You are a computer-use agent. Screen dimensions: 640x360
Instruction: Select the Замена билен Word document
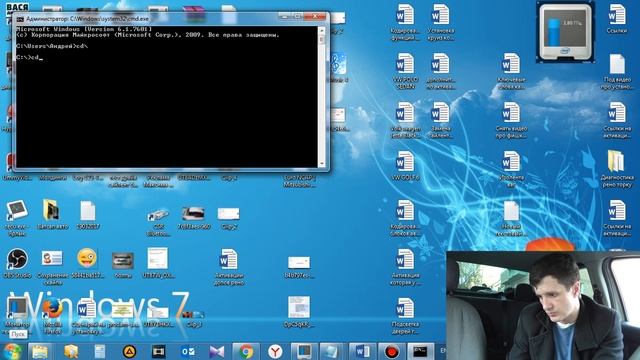tap(440, 120)
